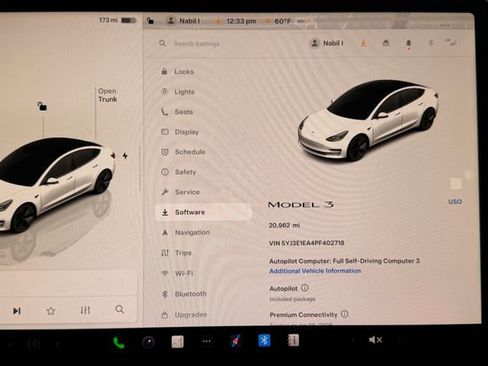This screenshot has height=366, width=488.
Task: Select the Software settings tab
Action: click(203, 212)
